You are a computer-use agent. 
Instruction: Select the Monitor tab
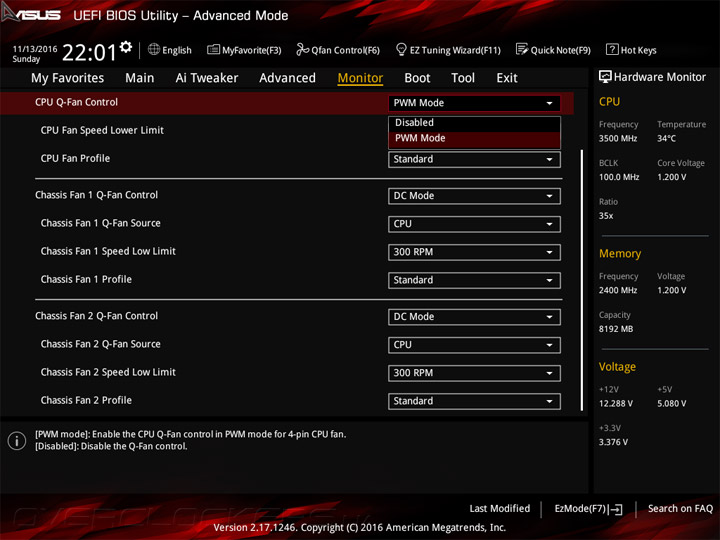tap(360, 78)
